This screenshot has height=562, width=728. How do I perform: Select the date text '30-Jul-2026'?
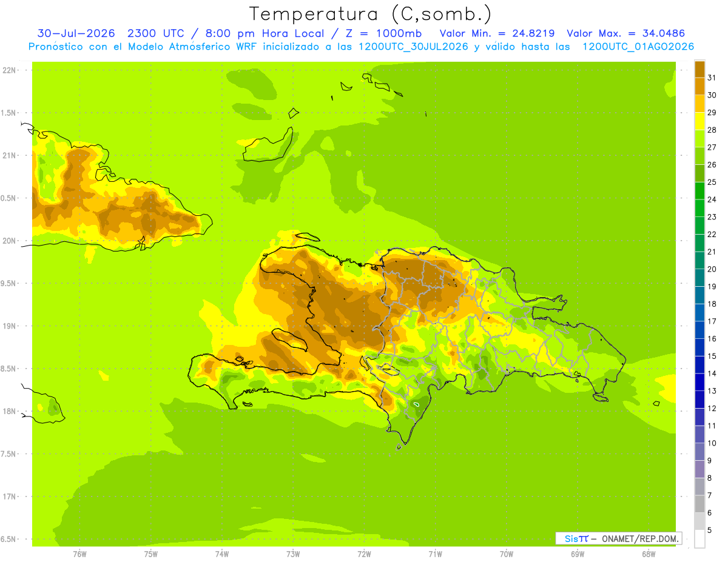click(x=76, y=33)
